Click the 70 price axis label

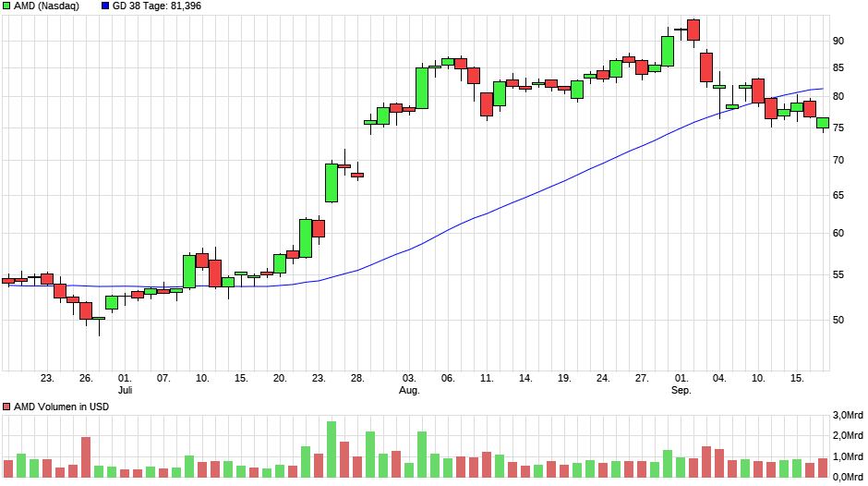coord(838,160)
